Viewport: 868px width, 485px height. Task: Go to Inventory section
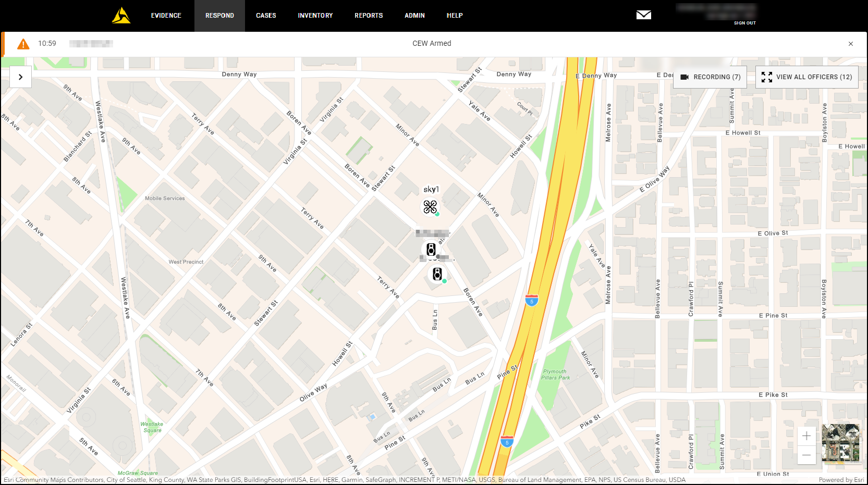click(315, 16)
